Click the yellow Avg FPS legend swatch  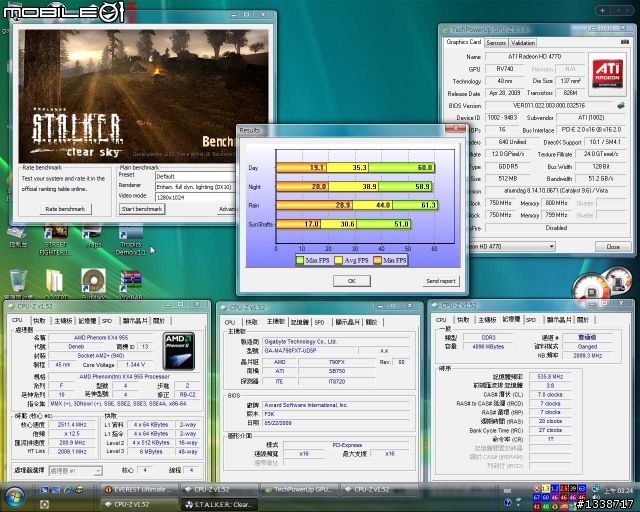[x=338, y=260]
